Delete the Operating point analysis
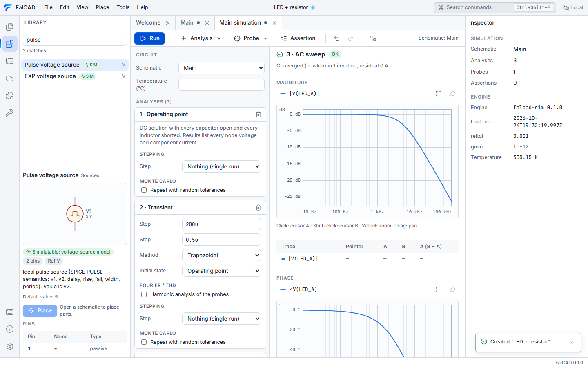This screenshot has height=368, width=588. (258, 114)
